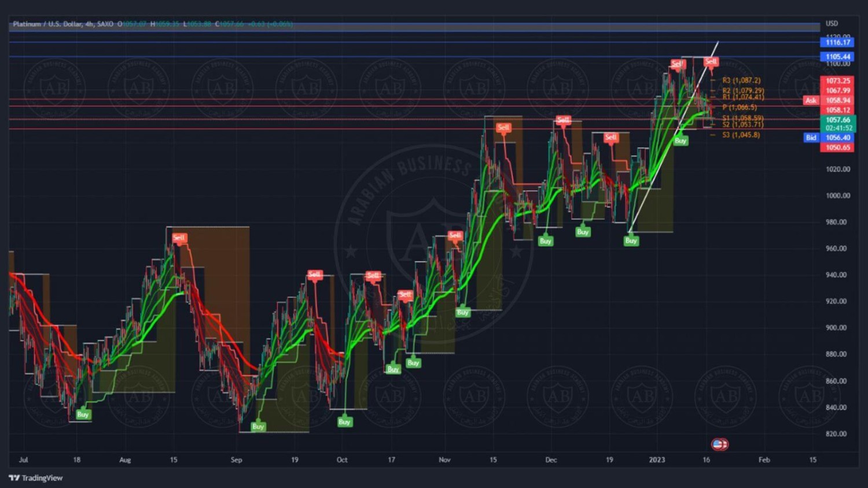Click the Oct label on the time axis
This screenshot has width=868, height=488.
pyautogui.click(x=342, y=460)
